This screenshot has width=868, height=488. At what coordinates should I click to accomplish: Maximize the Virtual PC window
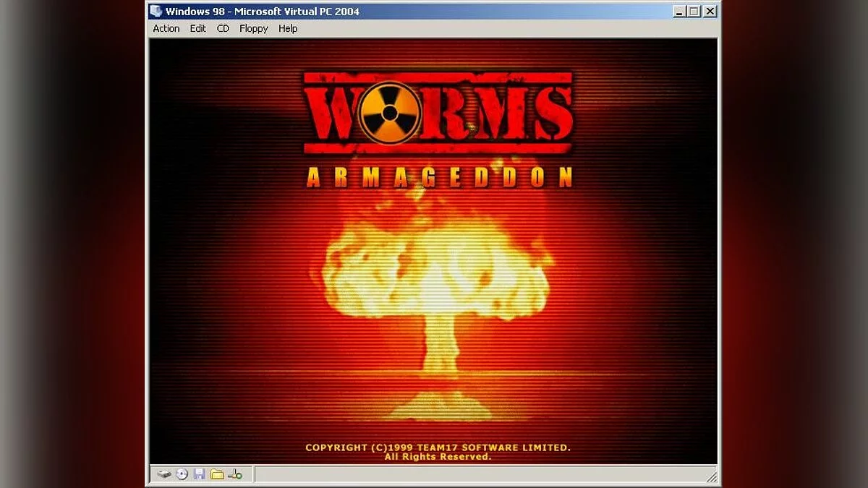[694, 11]
